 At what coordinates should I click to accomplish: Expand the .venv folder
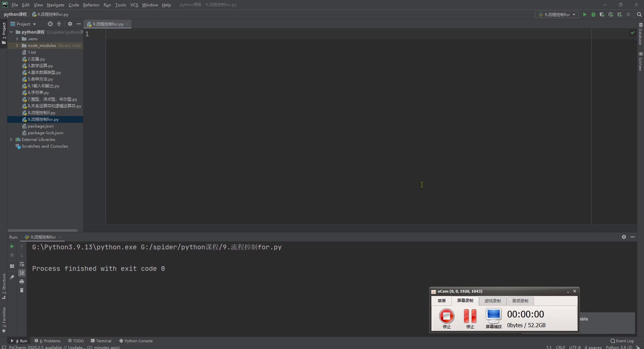[17, 39]
